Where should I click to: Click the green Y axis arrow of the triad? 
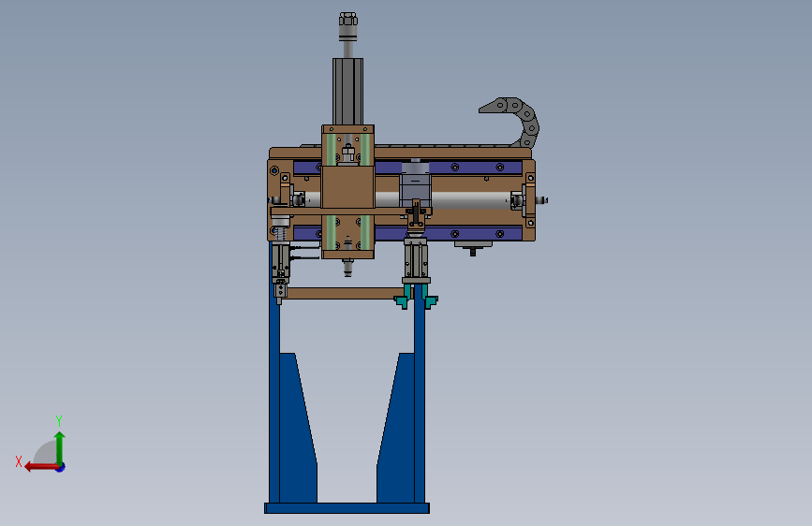[x=60, y=447]
